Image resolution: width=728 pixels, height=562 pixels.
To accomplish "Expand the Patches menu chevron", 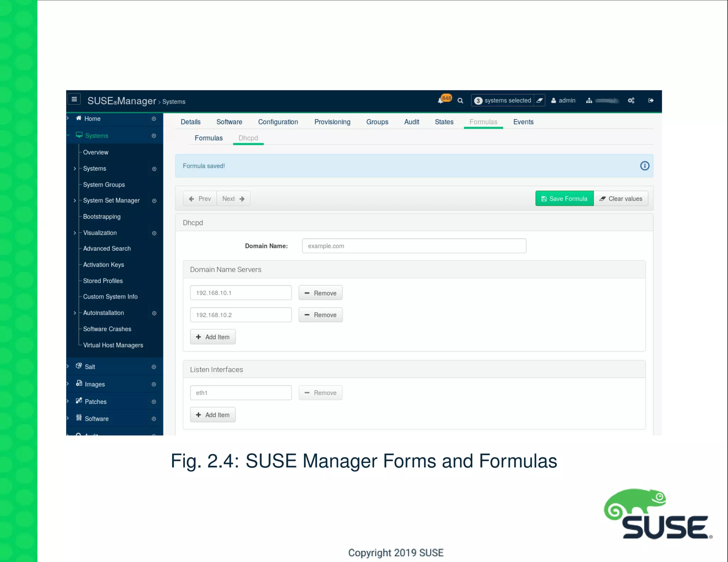I will pyautogui.click(x=68, y=401).
